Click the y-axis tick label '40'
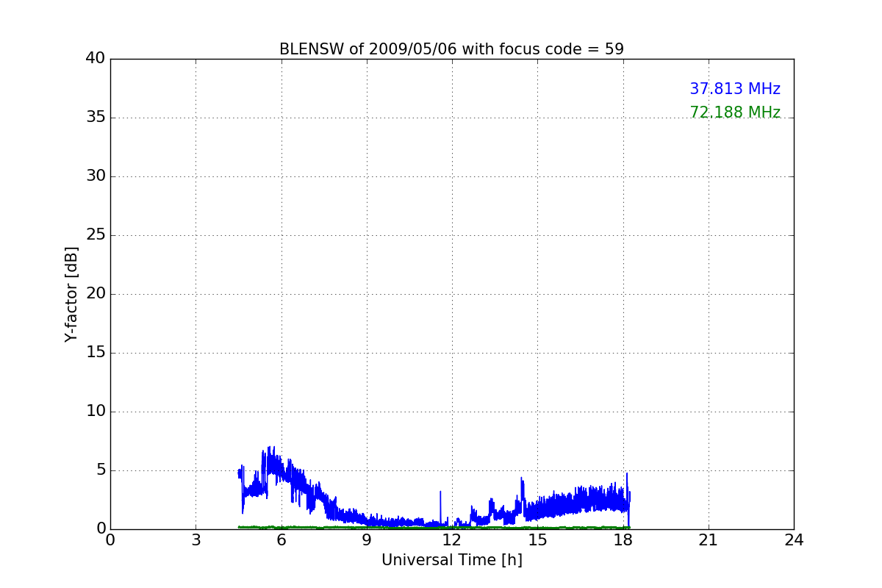 click(x=96, y=59)
